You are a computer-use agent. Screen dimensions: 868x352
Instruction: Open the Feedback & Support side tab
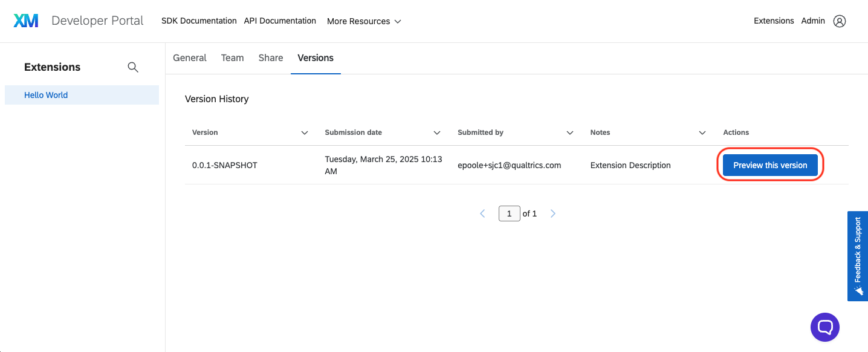[858, 256]
